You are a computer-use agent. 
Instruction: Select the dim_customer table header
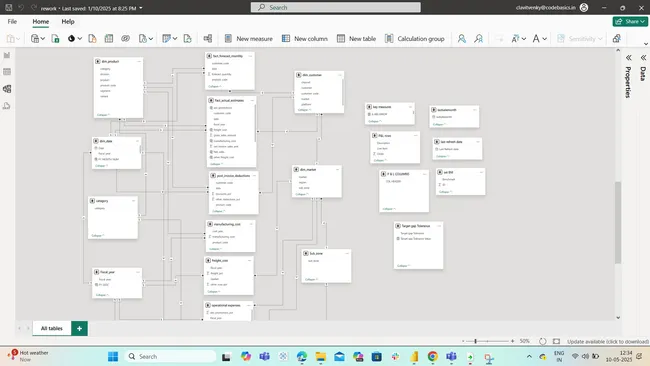coord(319,75)
